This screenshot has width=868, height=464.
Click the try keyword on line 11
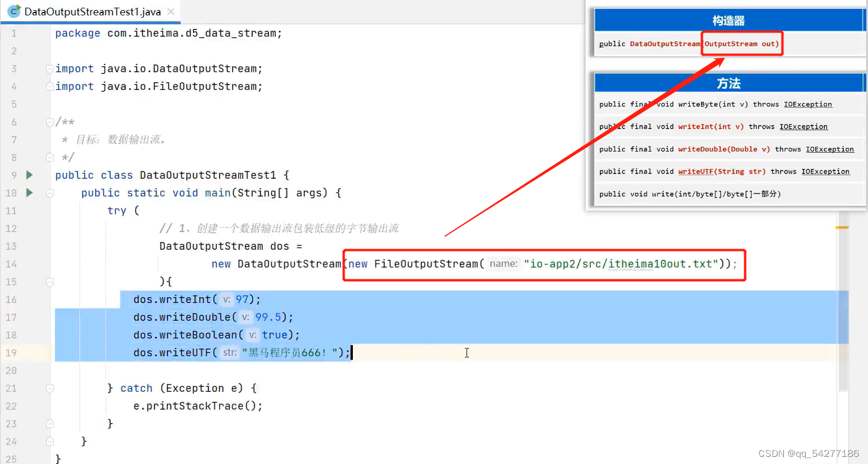pyautogui.click(x=117, y=211)
